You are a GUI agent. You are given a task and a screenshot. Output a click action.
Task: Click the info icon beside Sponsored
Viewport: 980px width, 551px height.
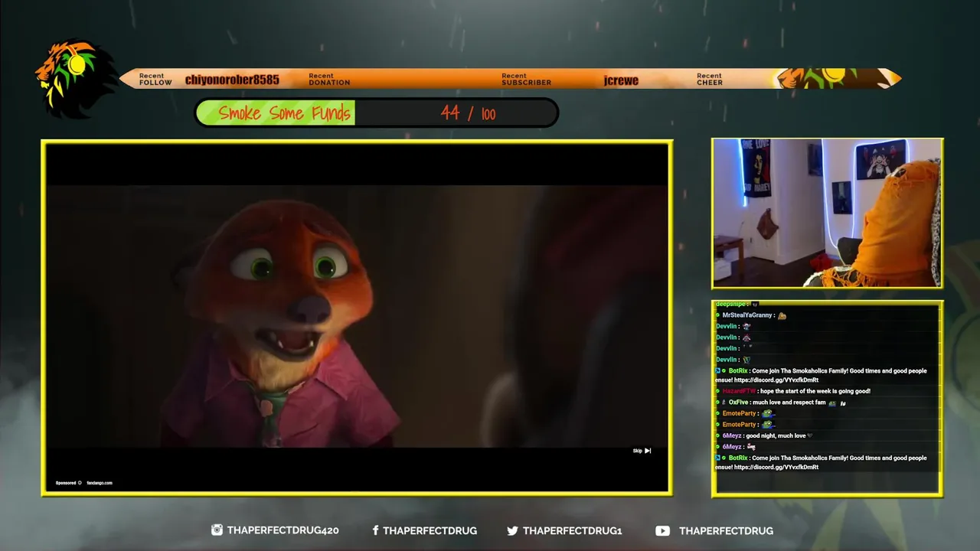pos(80,483)
